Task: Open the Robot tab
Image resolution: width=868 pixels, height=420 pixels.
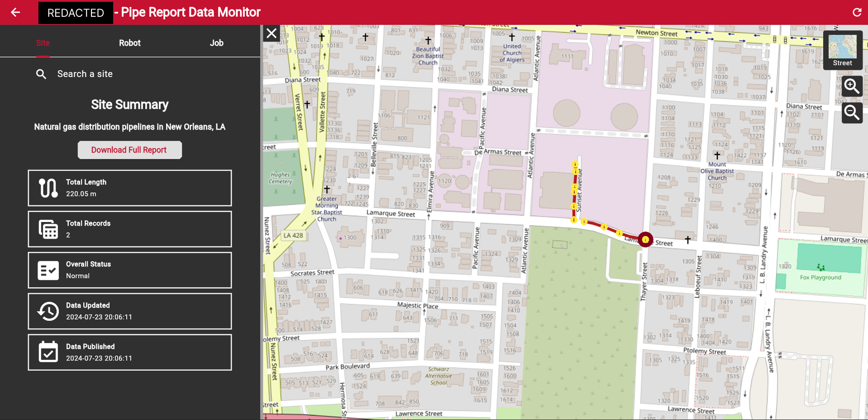Action: 130,43
